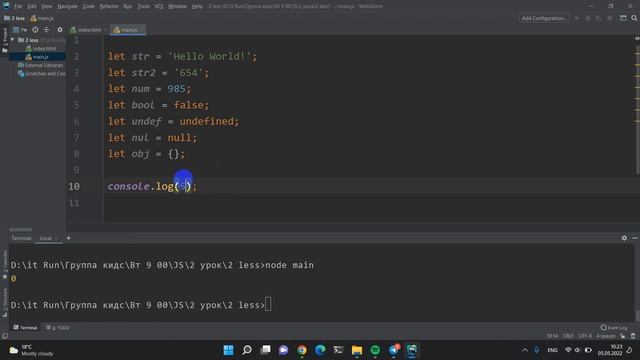Open the Window menu

177,6
